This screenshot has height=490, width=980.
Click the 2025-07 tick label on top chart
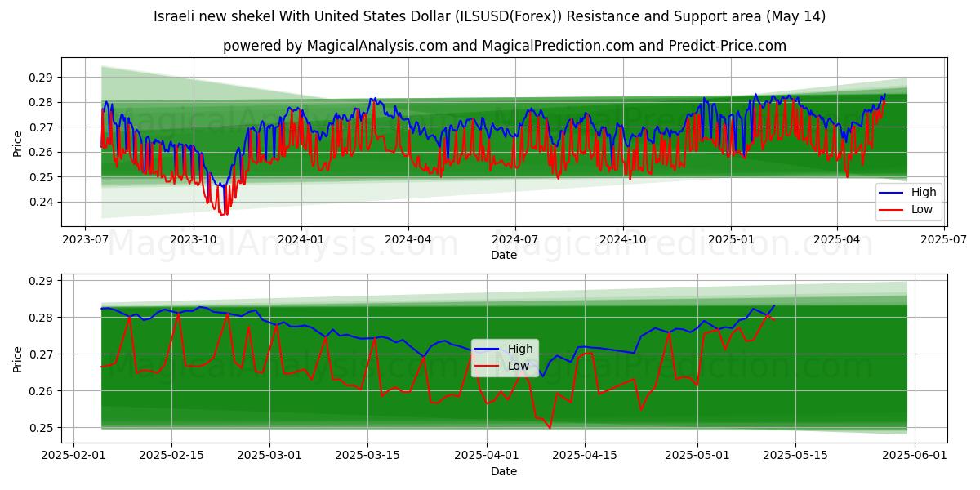[943, 241]
